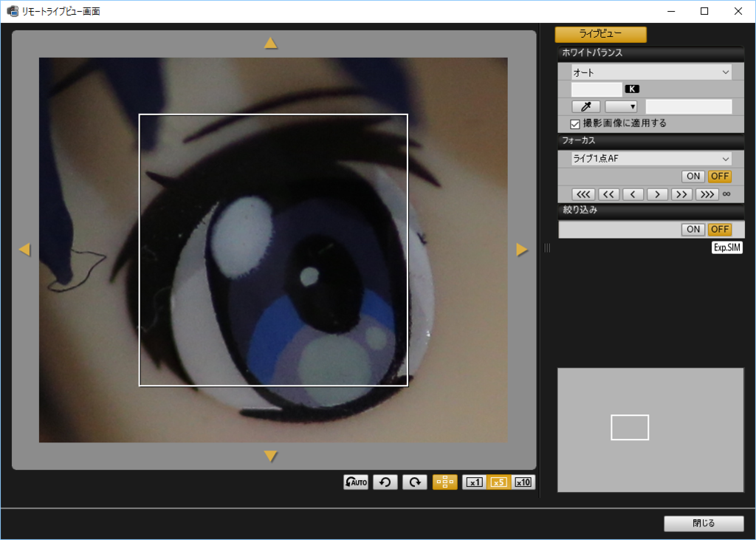Image resolution: width=756 pixels, height=540 pixels.
Task: Rotate the live view counterclockwise
Action: [x=385, y=482]
